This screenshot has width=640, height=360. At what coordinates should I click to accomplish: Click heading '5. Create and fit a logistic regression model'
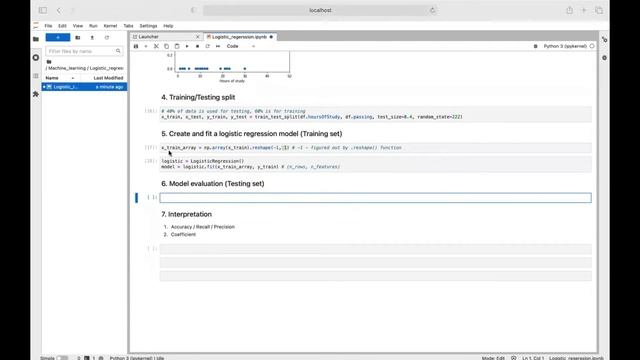251,133
